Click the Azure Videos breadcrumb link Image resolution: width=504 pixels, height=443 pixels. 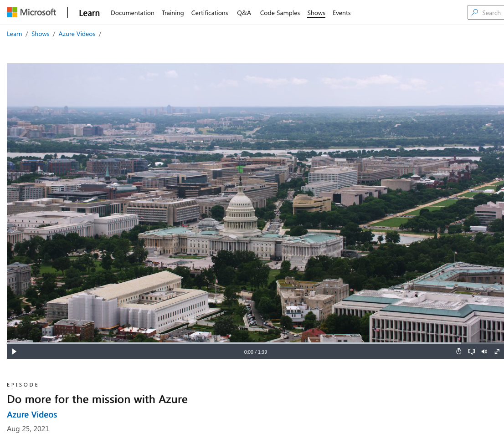(77, 34)
